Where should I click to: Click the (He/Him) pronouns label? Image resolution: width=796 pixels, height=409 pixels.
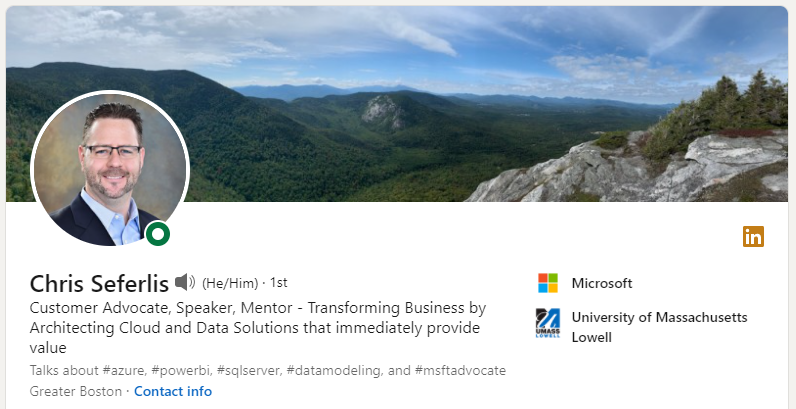[230, 283]
